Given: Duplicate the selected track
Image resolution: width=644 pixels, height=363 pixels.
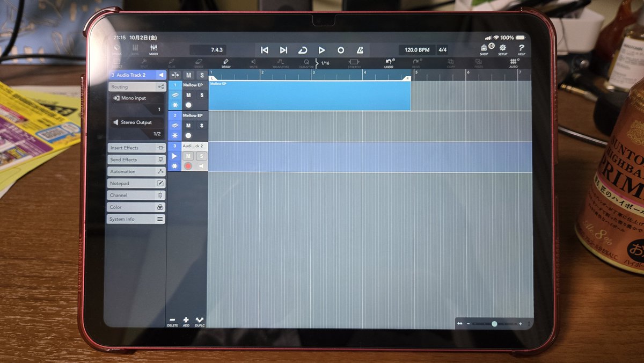Looking at the screenshot, I should coord(200,322).
